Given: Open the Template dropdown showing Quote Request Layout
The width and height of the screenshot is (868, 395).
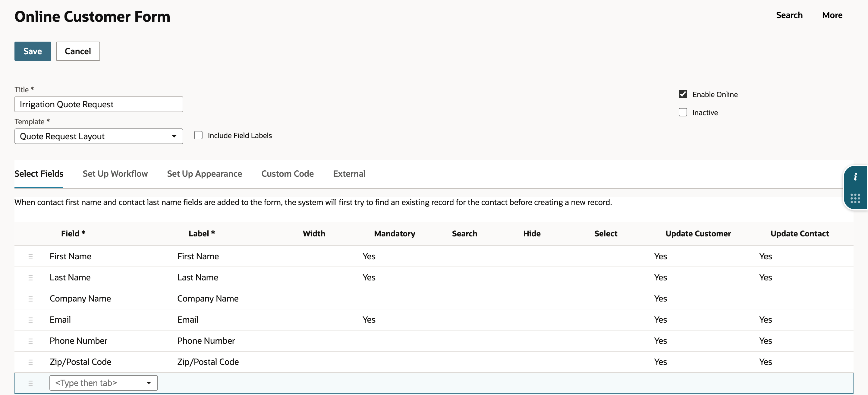Looking at the screenshot, I should (99, 136).
